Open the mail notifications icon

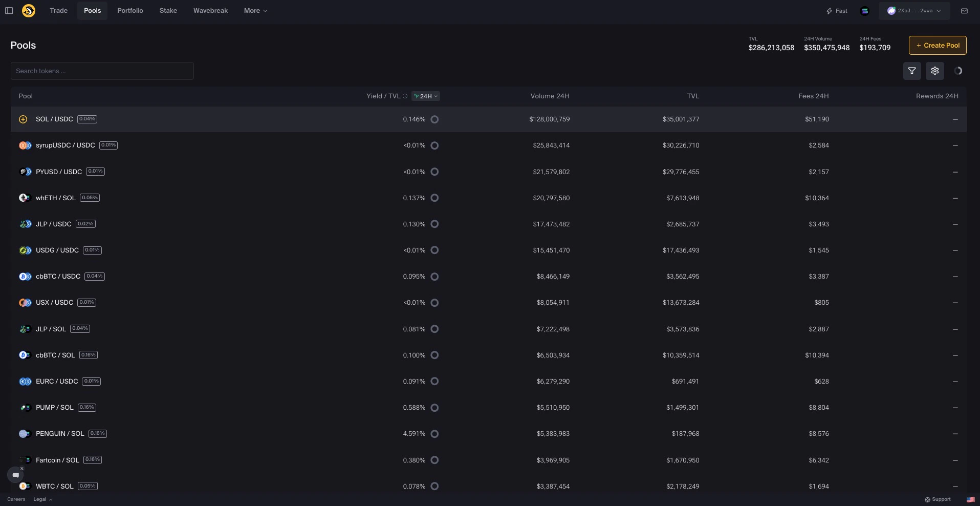(964, 11)
